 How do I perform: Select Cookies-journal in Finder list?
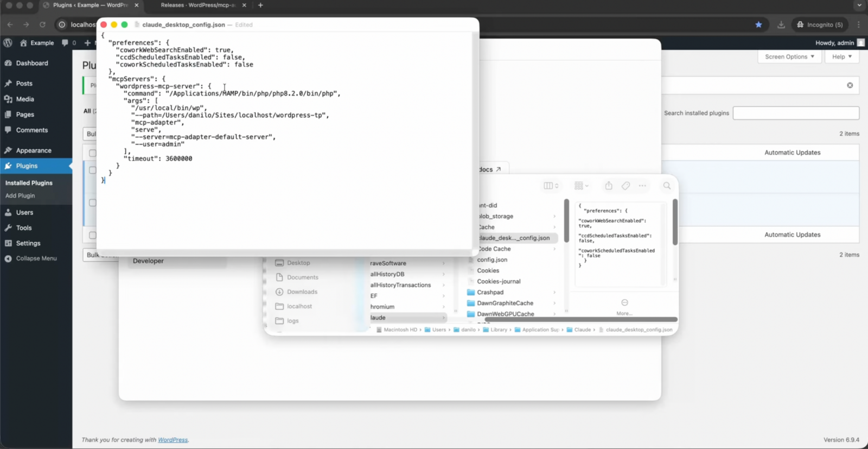(499, 281)
